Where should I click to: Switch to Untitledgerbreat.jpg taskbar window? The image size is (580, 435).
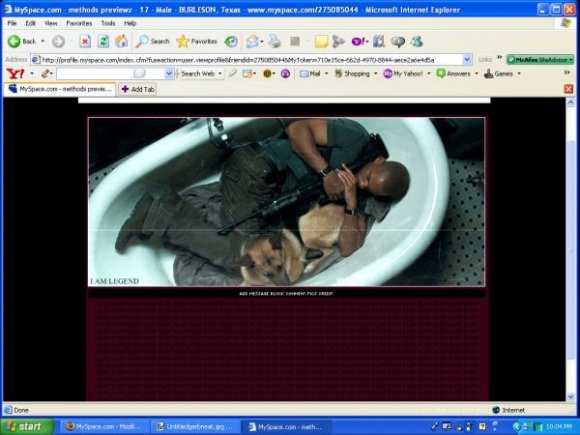pyautogui.click(x=195, y=426)
